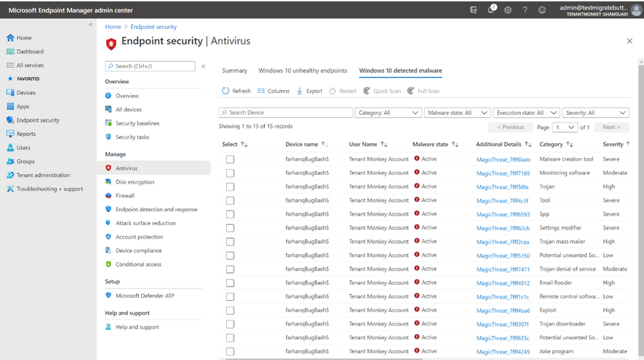Click the Devices icon in sidebar
This screenshot has width=644, height=360.
tap(10, 92)
